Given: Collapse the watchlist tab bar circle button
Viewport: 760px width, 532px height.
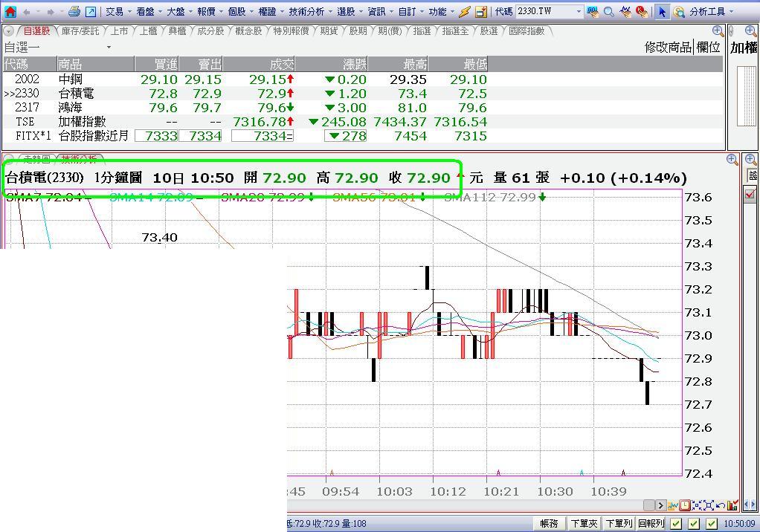Looking at the screenshot, I should click(x=8, y=31).
